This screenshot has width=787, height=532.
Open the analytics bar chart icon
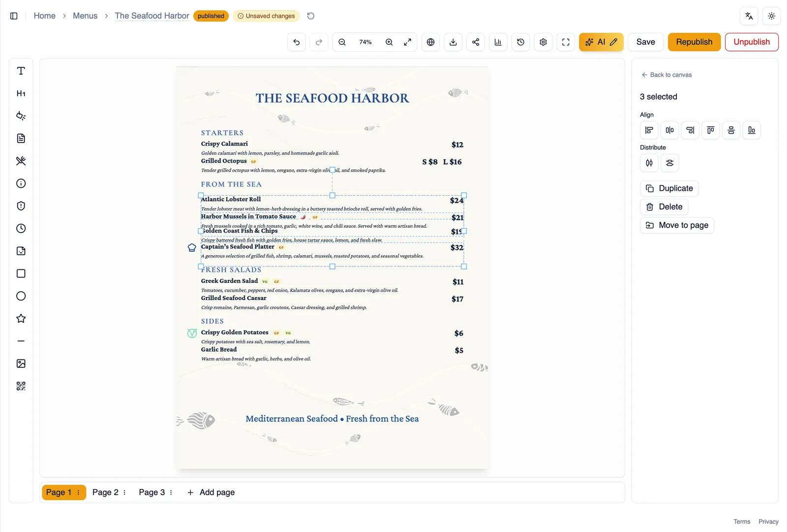(498, 42)
